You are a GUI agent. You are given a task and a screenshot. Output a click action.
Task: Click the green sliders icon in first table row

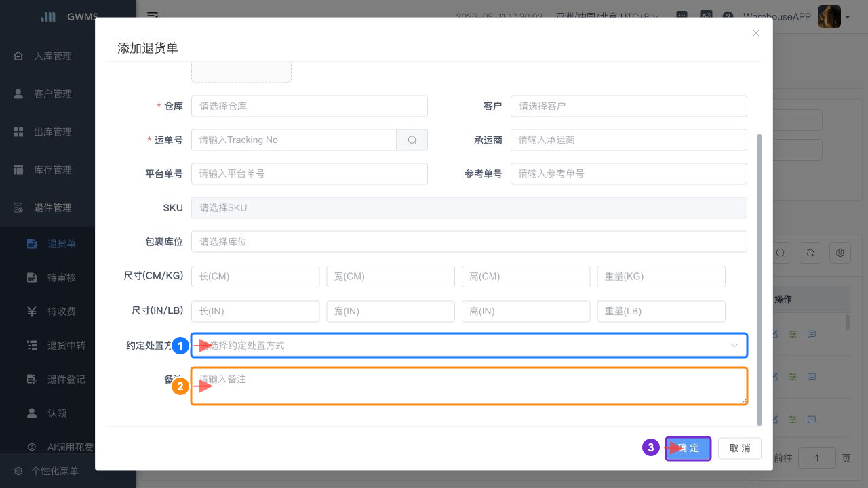[793, 334]
